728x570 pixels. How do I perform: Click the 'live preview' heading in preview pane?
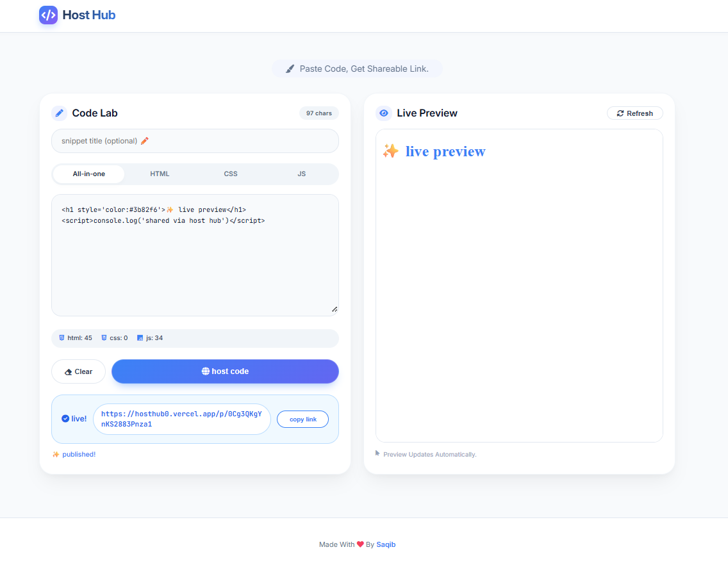pyautogui.click(x=445, y=151)
